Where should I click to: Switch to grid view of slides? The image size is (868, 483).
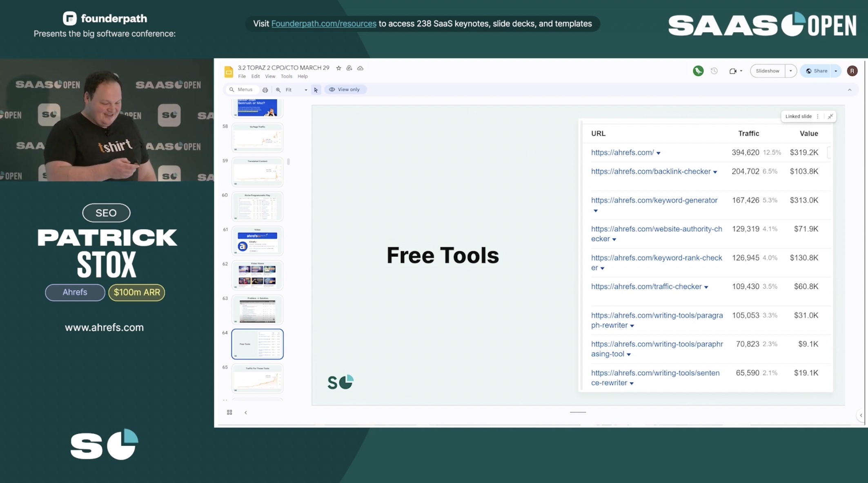(229, 412)
